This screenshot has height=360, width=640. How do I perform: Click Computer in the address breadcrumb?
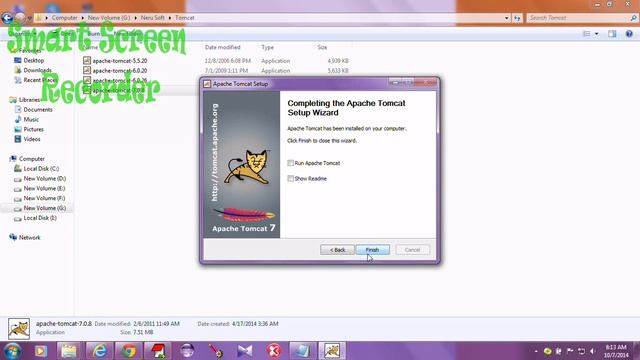pos(64,18)
